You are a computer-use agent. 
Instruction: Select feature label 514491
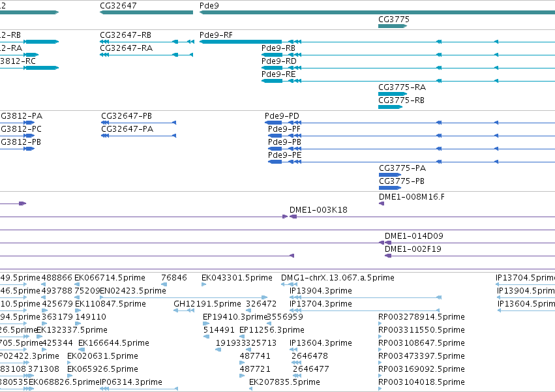[x=218, y=331]
